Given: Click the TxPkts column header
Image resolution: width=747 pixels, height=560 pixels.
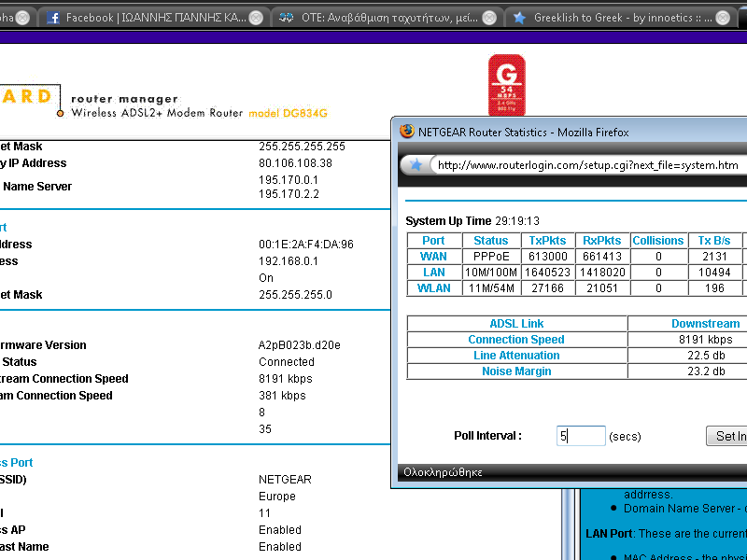Looking at the screenshot, I should point(547,241).
